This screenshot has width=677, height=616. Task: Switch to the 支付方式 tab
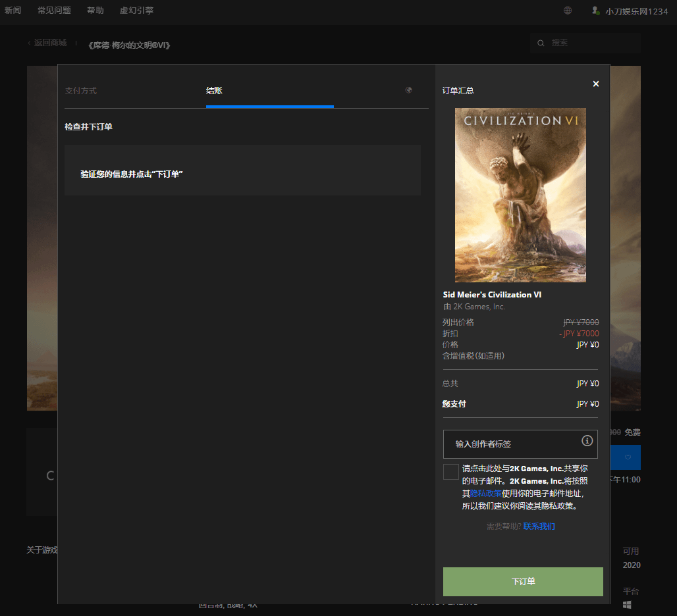[x=81, y=91]
